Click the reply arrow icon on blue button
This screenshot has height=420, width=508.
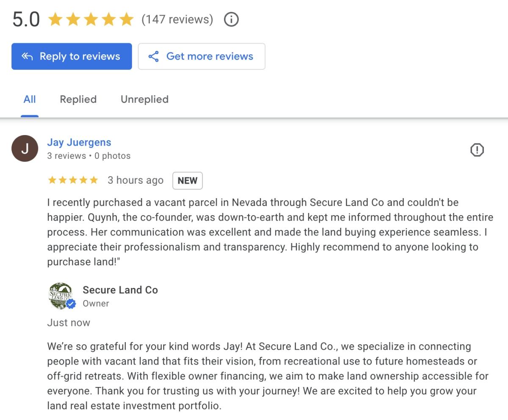coord(27,56)
